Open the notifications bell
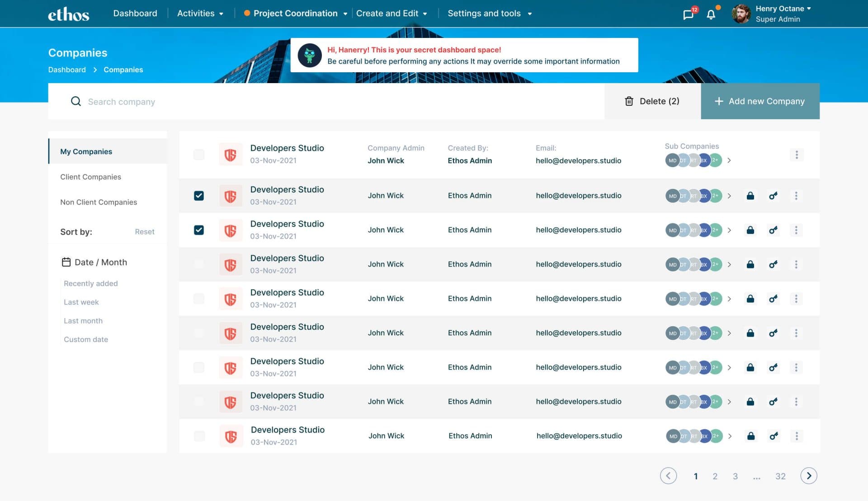Image resolution: width=868 pixels, height=501 pixels. [x=711, y=14]
